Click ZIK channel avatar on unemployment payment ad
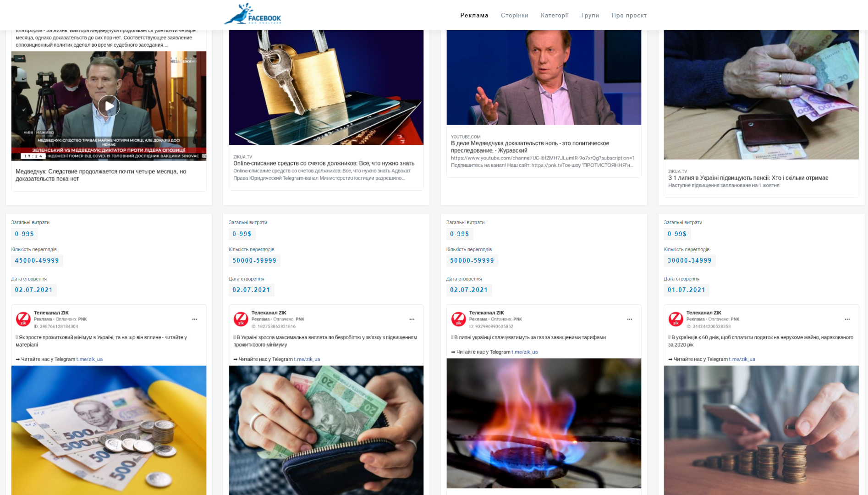 click(x=241, y=319)
